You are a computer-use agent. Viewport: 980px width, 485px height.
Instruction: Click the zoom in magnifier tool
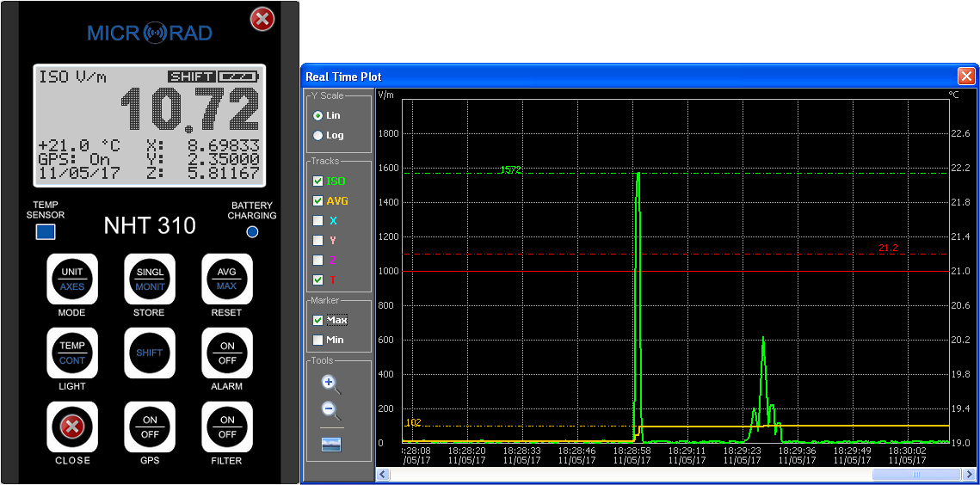pos(331,384)
